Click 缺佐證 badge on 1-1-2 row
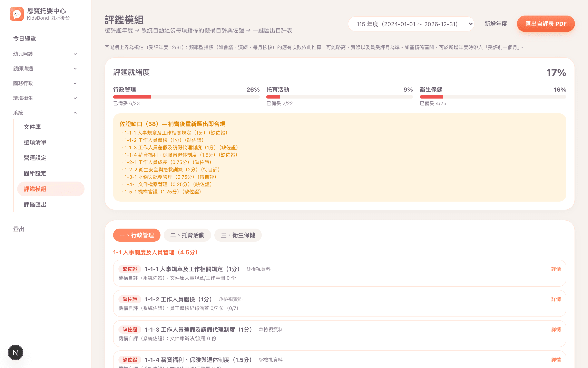This screenshot has height=368, width=588. 130,299
